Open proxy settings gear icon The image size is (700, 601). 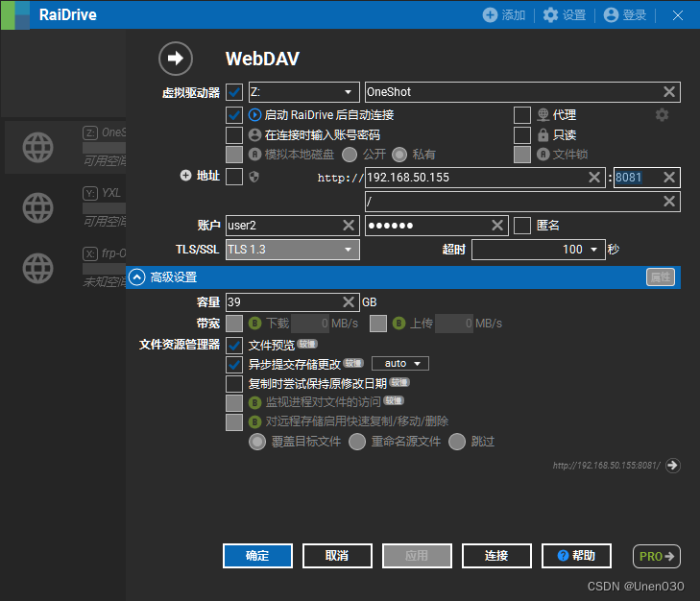point(662,115)
